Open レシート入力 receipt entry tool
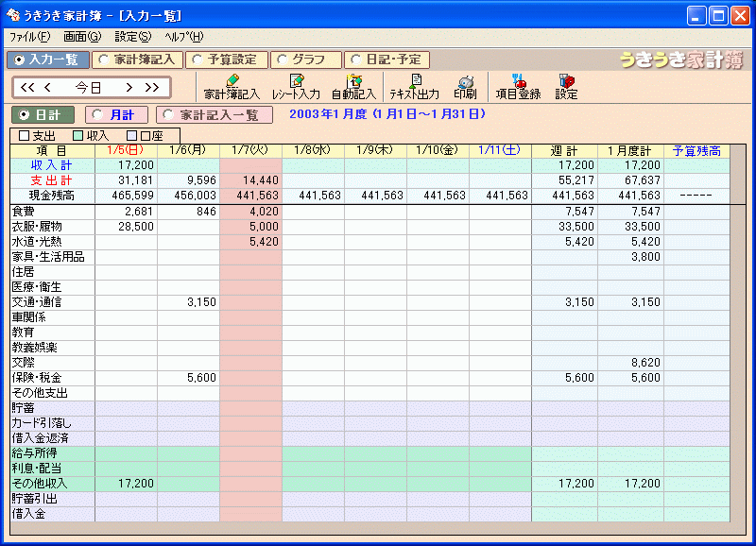 (295, 87)
